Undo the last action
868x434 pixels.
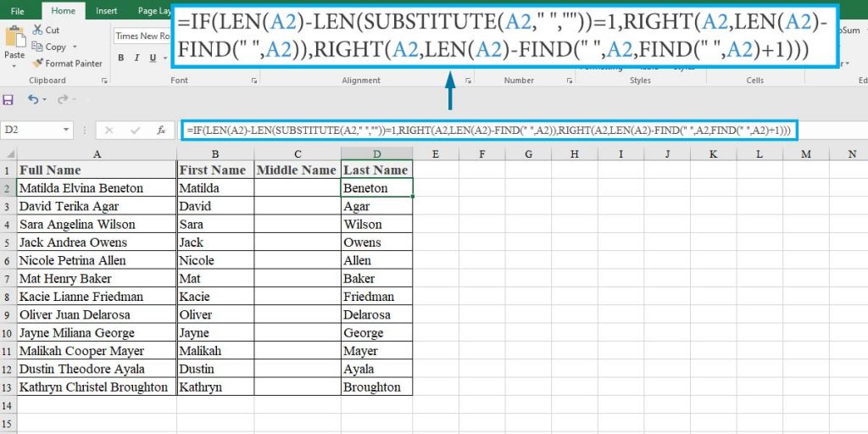33,100
